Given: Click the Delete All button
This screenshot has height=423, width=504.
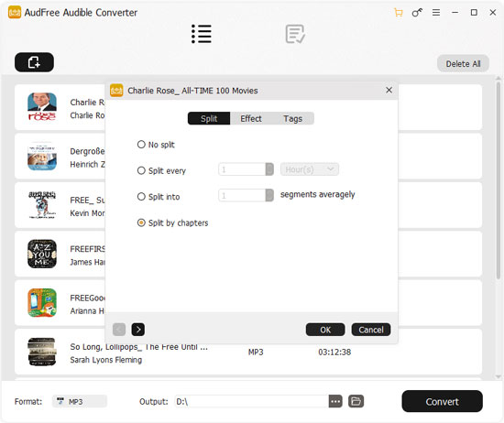Looking at the screenshot, I should pyautogui.click(x=463, y=64).
